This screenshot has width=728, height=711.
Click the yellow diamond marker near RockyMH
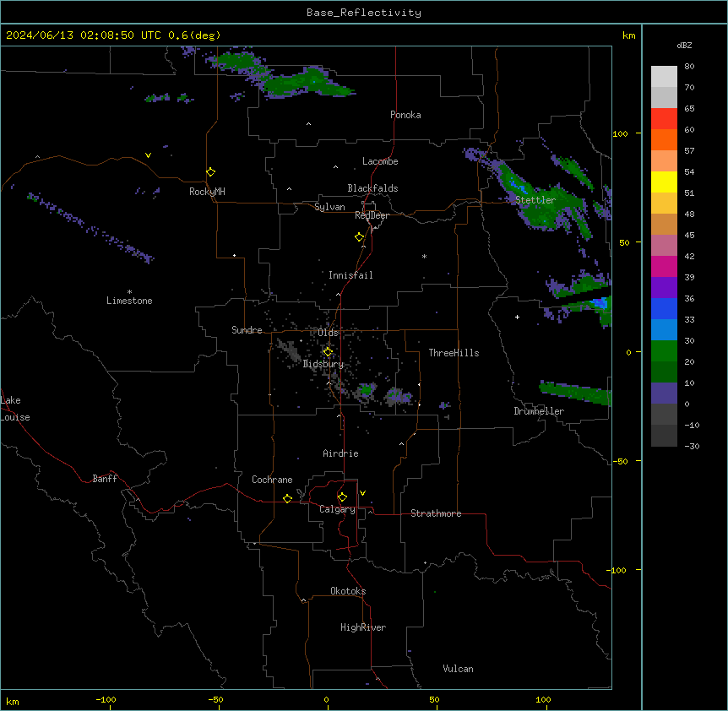coord(210,172)
